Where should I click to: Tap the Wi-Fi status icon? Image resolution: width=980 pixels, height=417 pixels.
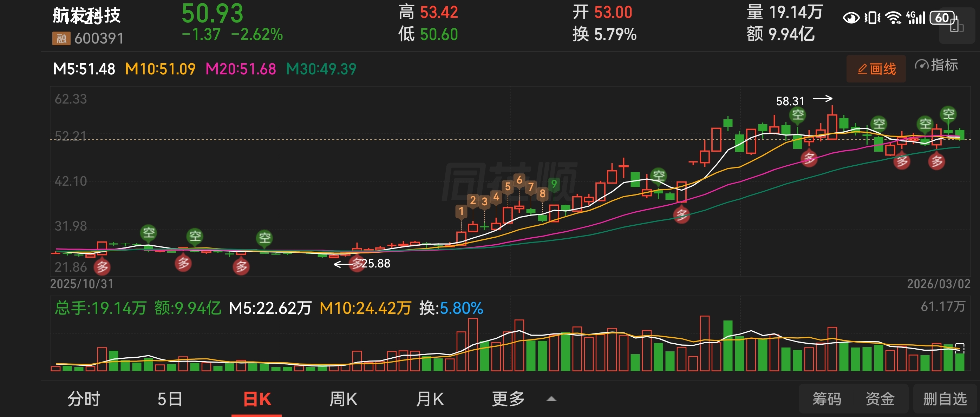893,18
